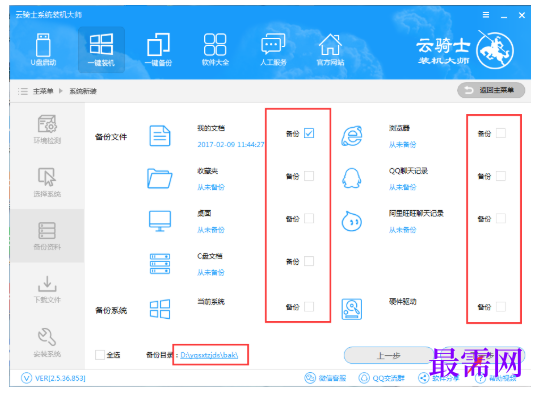Image resolution: width=541 pixels, height=394 pixels.
Task: Click the 阿里旺旺聊天记录 icon
Action: point(352,221)
